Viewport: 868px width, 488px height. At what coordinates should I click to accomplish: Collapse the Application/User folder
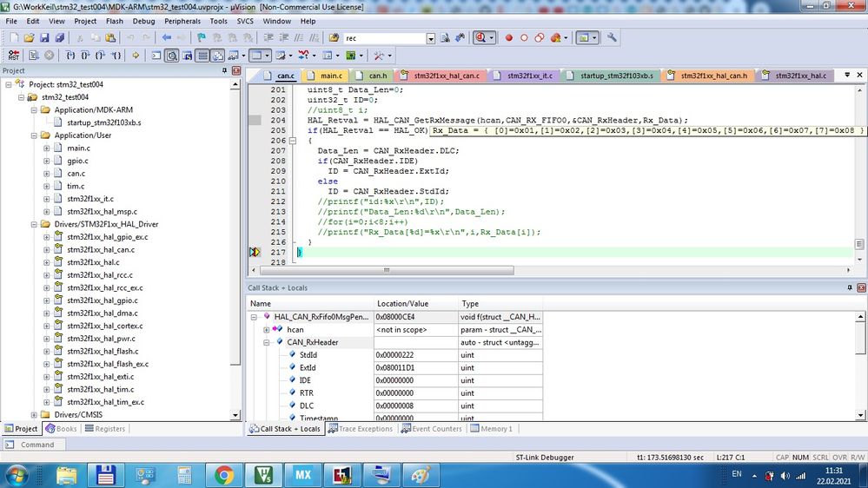(x=34, y=135)
